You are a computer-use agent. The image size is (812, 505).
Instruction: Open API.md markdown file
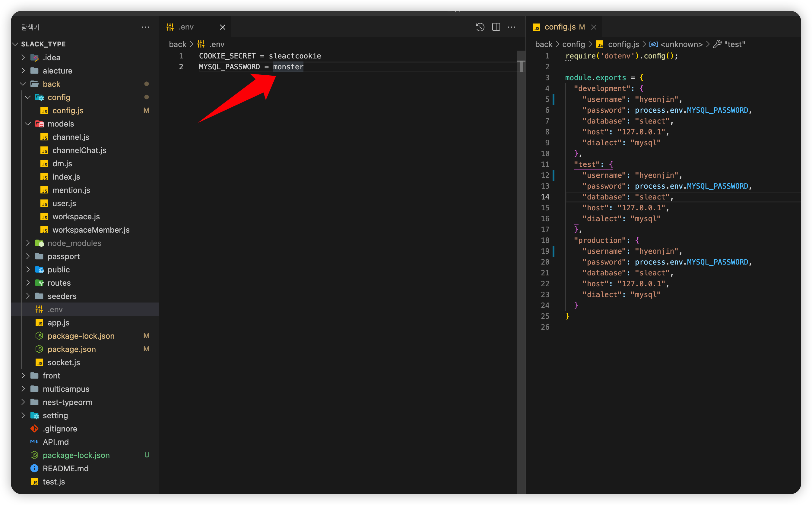(56, 442)
